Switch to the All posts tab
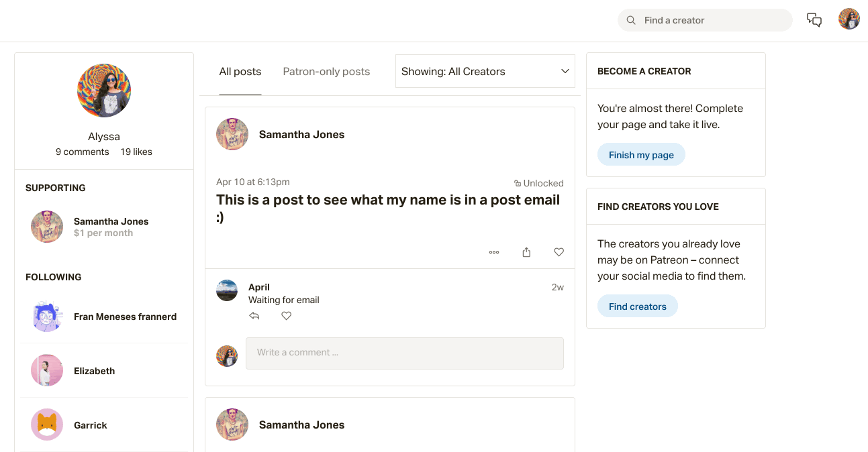This screenshot has height=452, width=868. coord(240,72)
